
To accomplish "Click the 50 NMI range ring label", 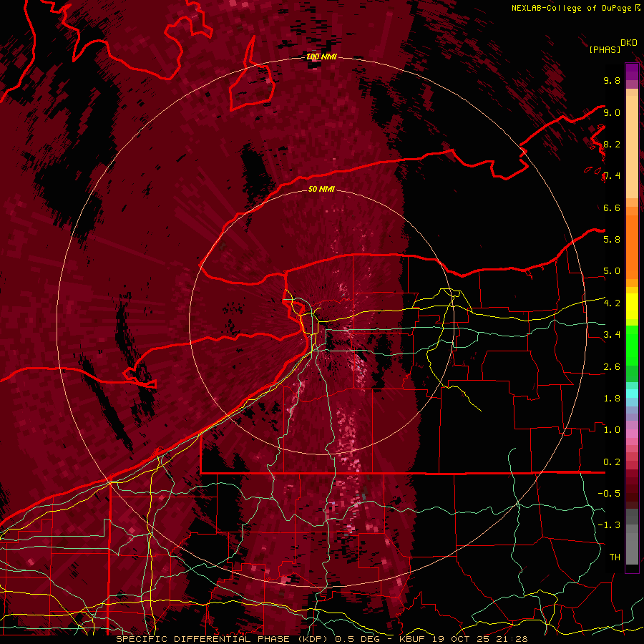I will click(x=321, y=189).
